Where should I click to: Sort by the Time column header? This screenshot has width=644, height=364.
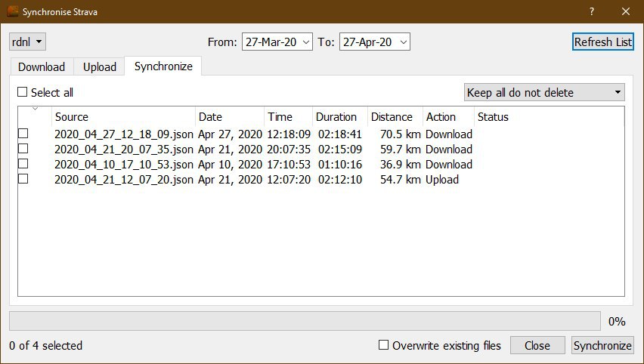[289, 117]
